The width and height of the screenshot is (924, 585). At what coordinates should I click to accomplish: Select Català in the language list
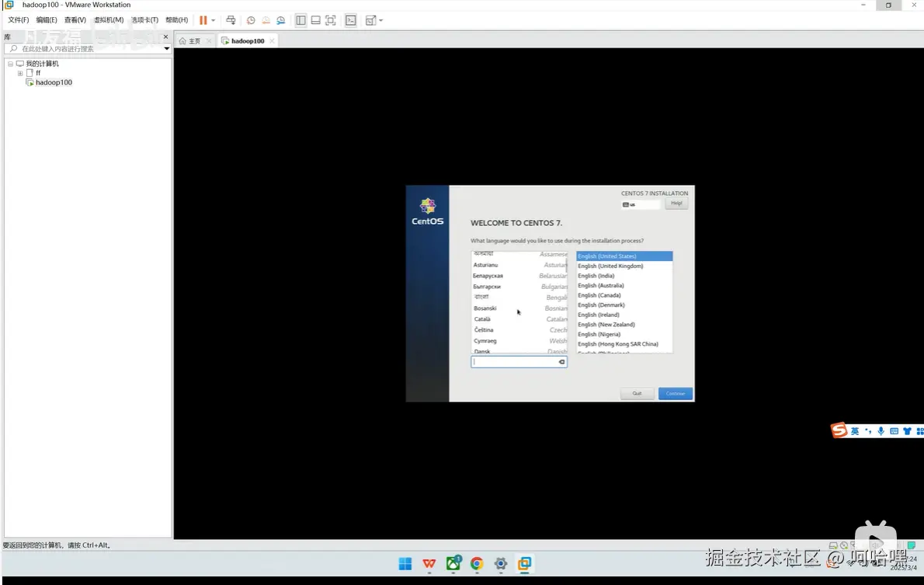(519, 319)
